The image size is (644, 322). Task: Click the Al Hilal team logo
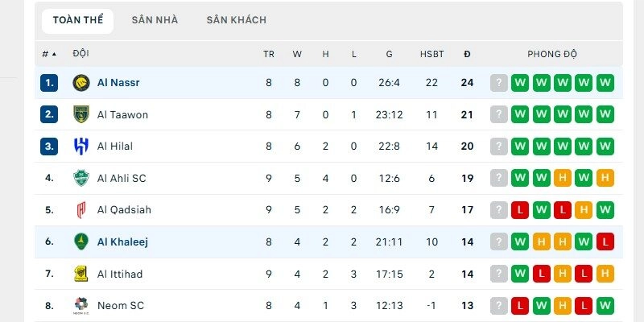(80, 147)
